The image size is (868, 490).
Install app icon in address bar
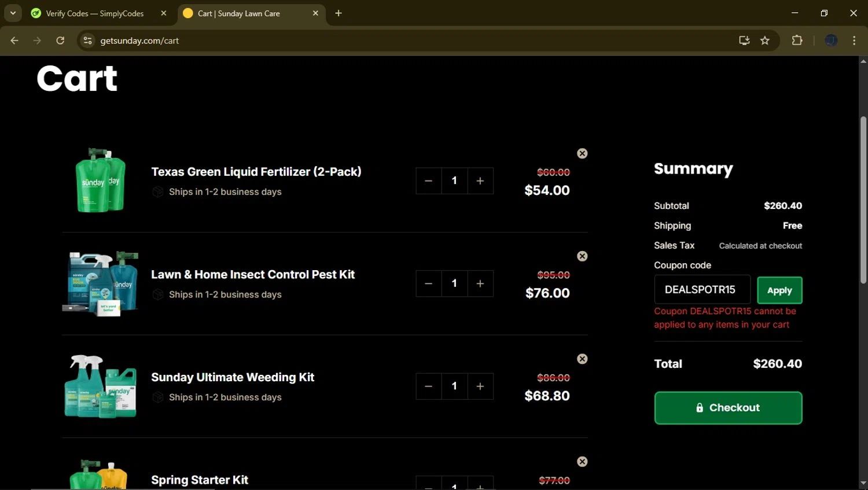point(744,40)
